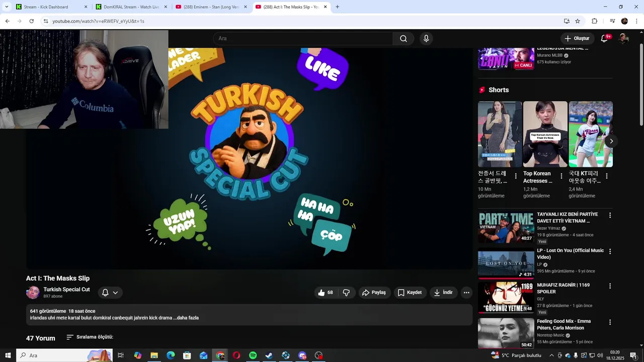Open Chrome extensions puzzle icon

coord(595,21)
